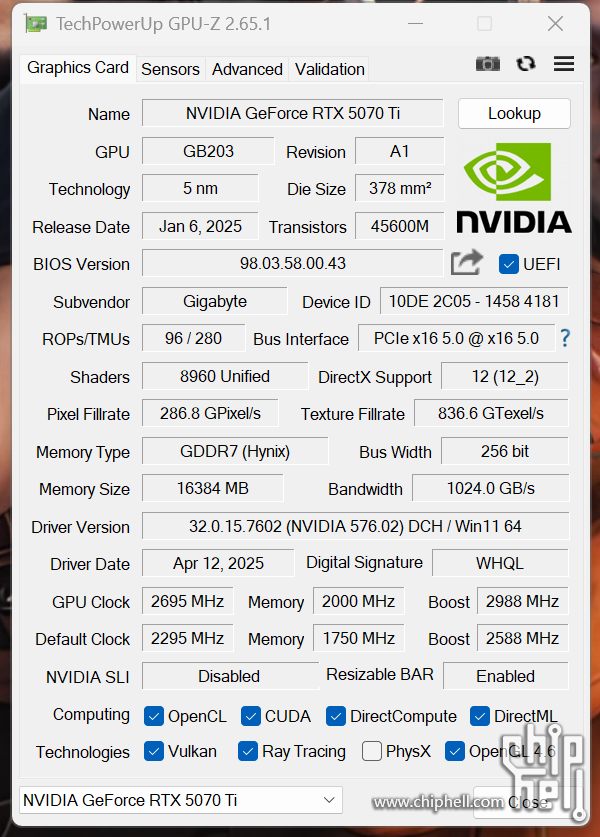The height and width of the screenshot is (837, 600).
Task: Click the GPU-Z title bar app icon
Action: (36, 23)
